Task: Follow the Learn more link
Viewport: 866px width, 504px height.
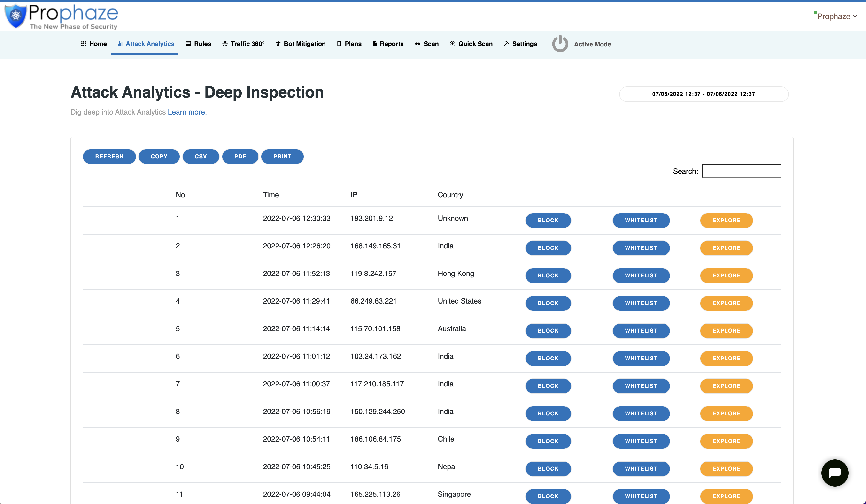Action: (x=187, y=112)
